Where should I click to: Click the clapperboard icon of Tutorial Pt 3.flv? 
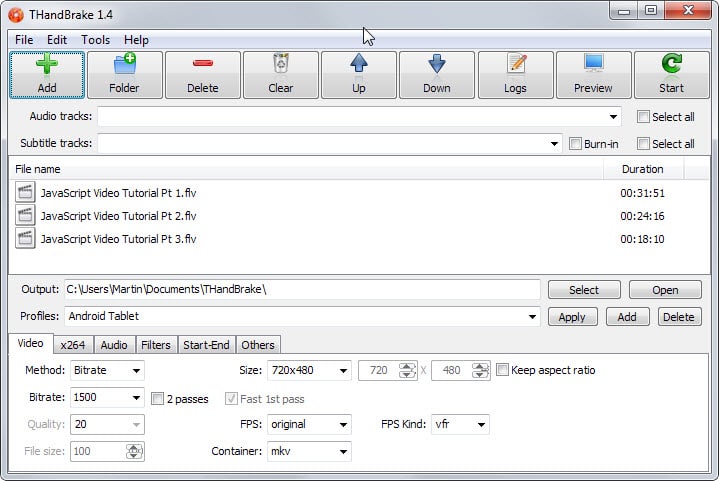coord(25,238)
